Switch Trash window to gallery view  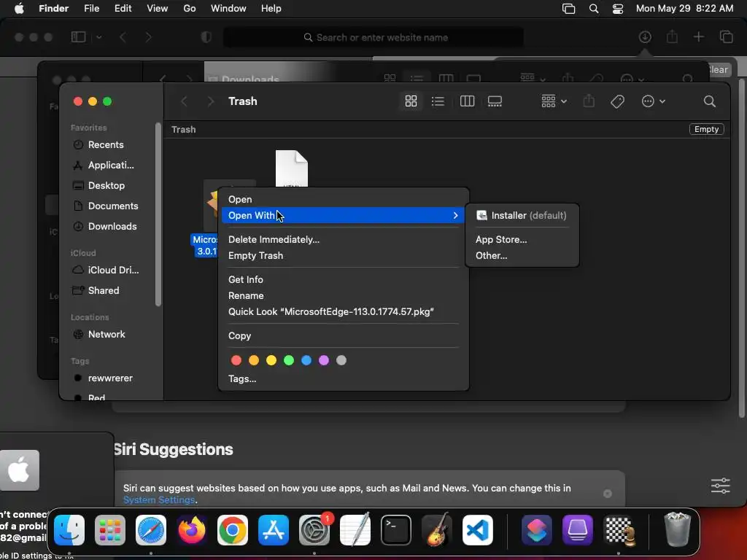click(x=495, y=101)
